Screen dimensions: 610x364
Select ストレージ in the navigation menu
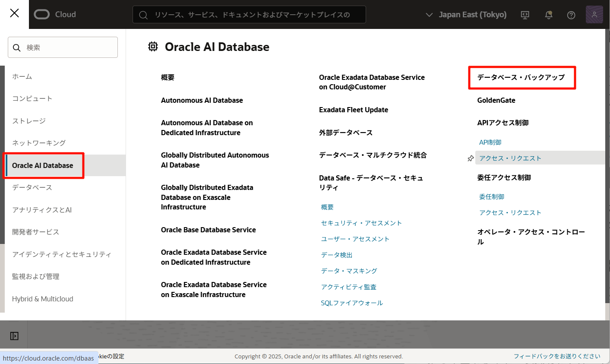coord(29,121)
